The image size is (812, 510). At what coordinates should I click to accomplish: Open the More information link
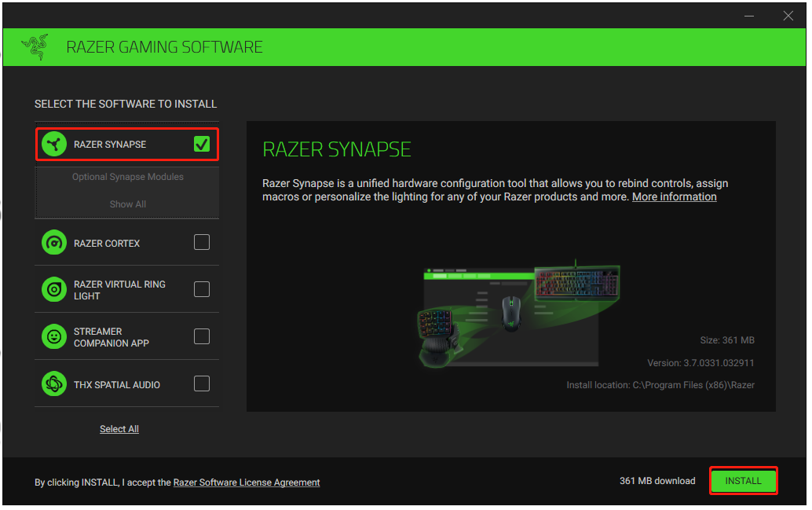click(x=675, y=197)
